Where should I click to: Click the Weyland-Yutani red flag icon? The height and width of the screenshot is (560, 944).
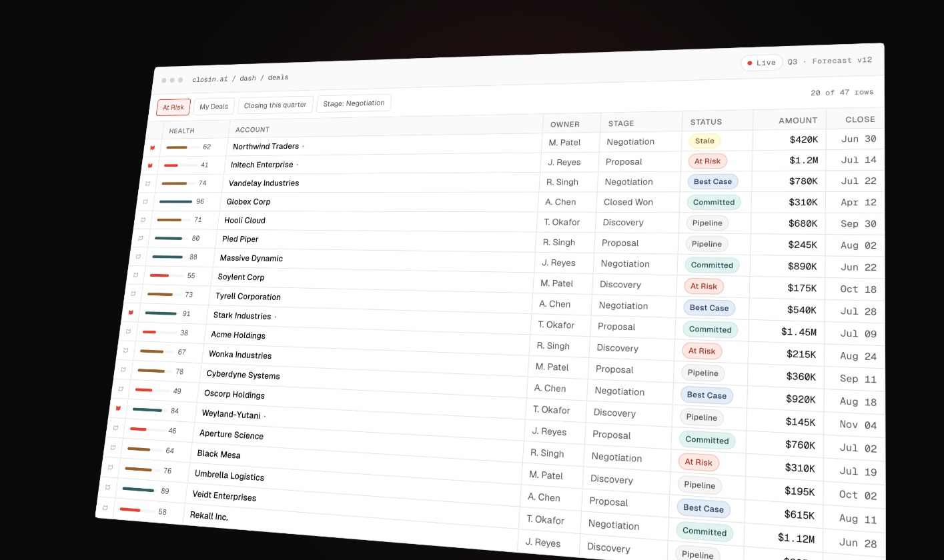(118, 408)
